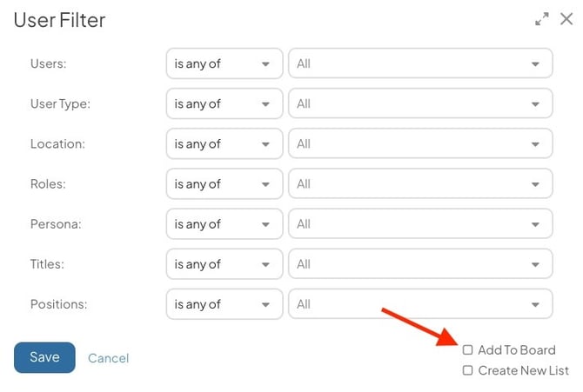Open the Positions condition dropdown
The height and width of the screenshot is (392, 583).
[224, 304]
